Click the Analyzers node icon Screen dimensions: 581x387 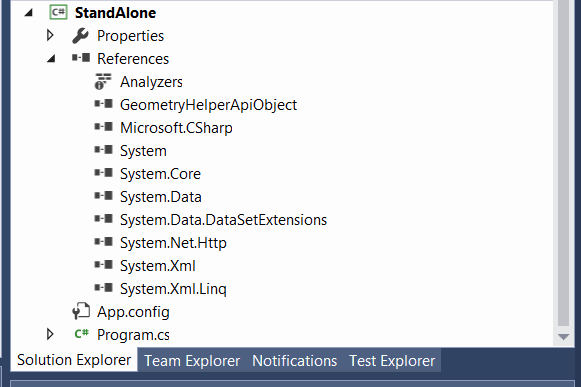point(103,82)
